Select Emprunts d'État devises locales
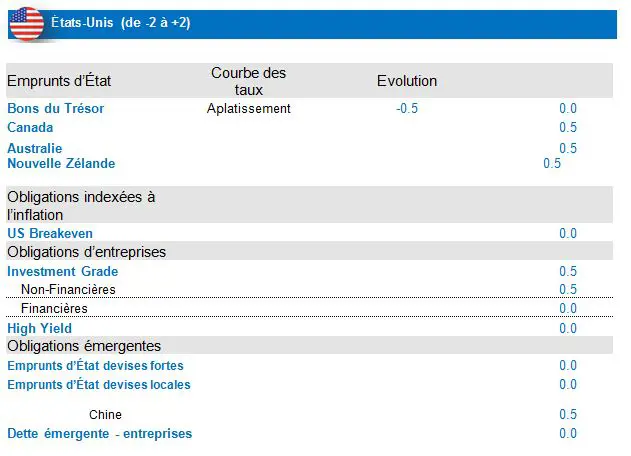Screen dimensions: 631x456 coord(98,384)
